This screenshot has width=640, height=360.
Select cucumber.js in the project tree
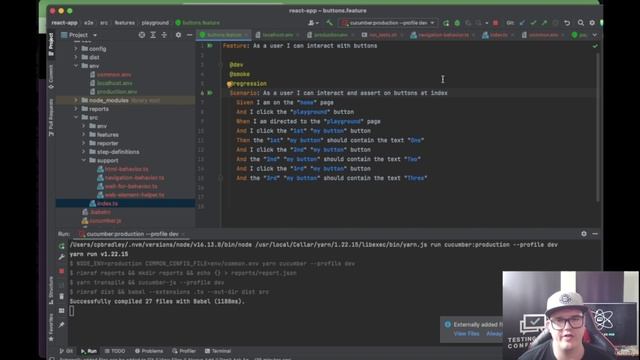click(x=105, y=221)
